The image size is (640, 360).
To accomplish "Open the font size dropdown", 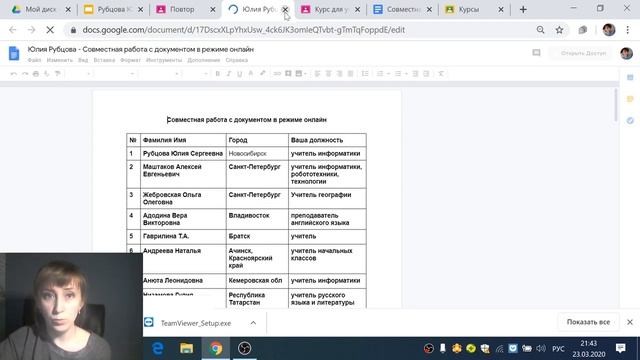I will [196, 74].
